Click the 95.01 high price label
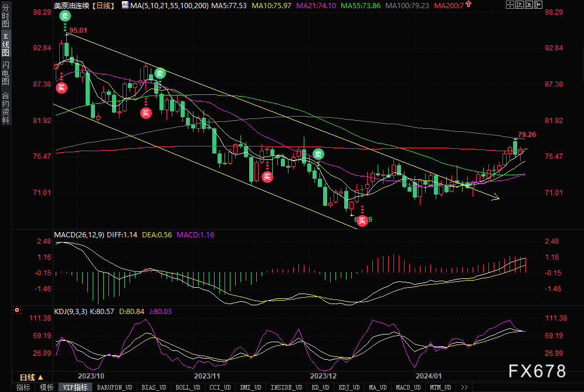Screen dimensions: 584x392 [x=78, y=30]
